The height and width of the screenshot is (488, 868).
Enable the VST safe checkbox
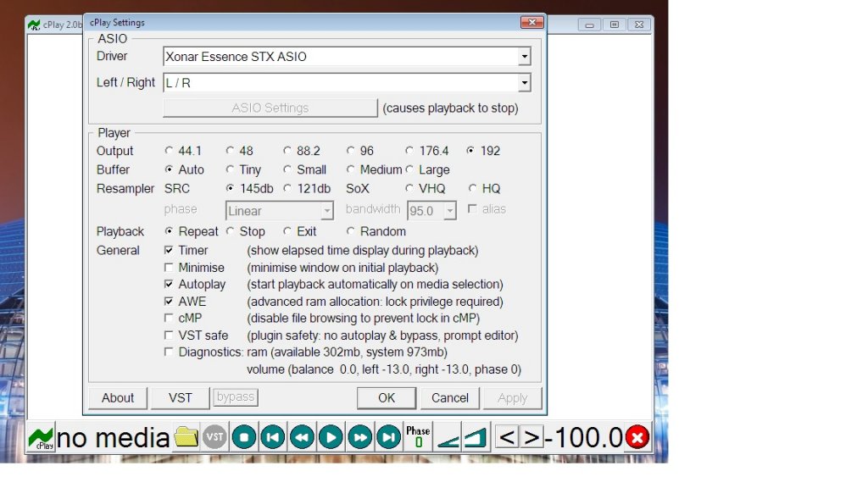169,335
